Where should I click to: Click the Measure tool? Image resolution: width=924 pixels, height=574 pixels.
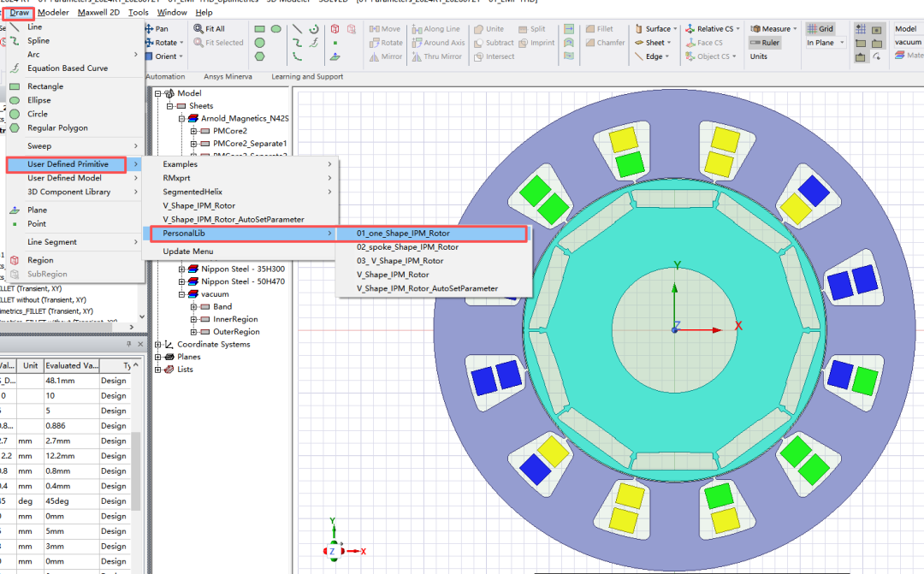(773, 28)
